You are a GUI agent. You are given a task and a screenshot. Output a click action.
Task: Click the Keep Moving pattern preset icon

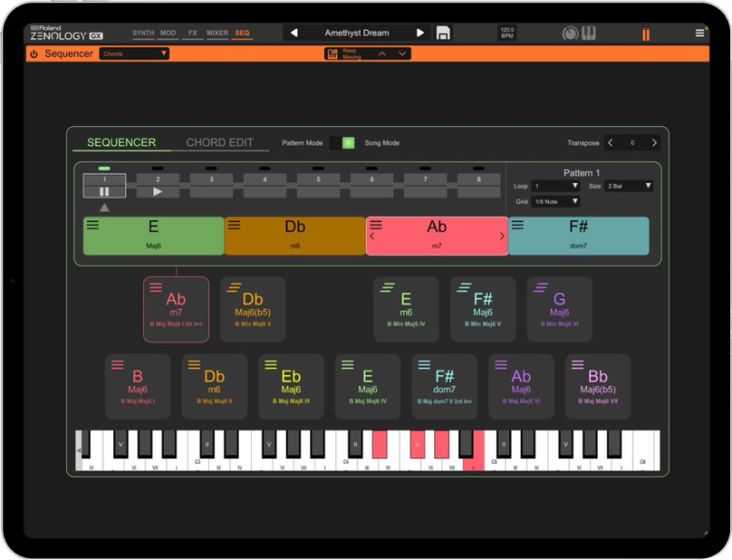(x=332, y=54)
